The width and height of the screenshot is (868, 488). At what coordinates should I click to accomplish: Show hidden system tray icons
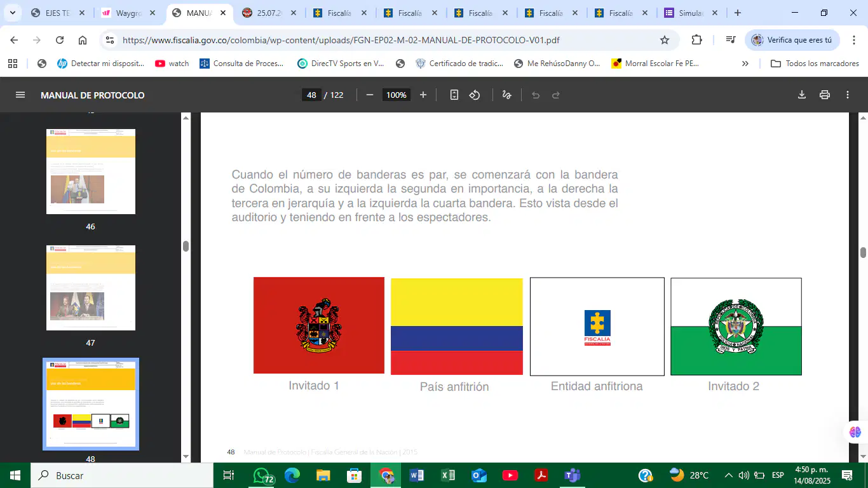(x=728, y=475)
